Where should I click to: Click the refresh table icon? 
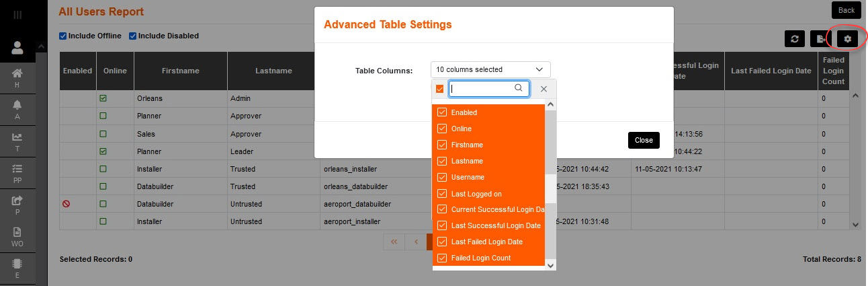pyautogui.click(x=794, y=39)
